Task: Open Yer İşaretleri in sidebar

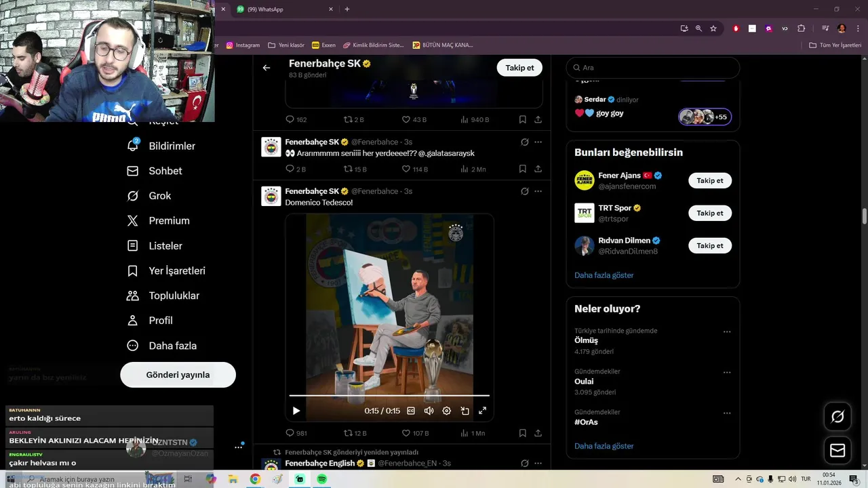Action: click(166, 270)
